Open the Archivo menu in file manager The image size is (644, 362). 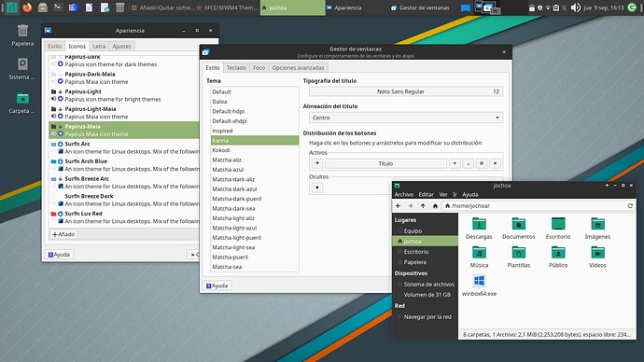(x=404, y=195)
